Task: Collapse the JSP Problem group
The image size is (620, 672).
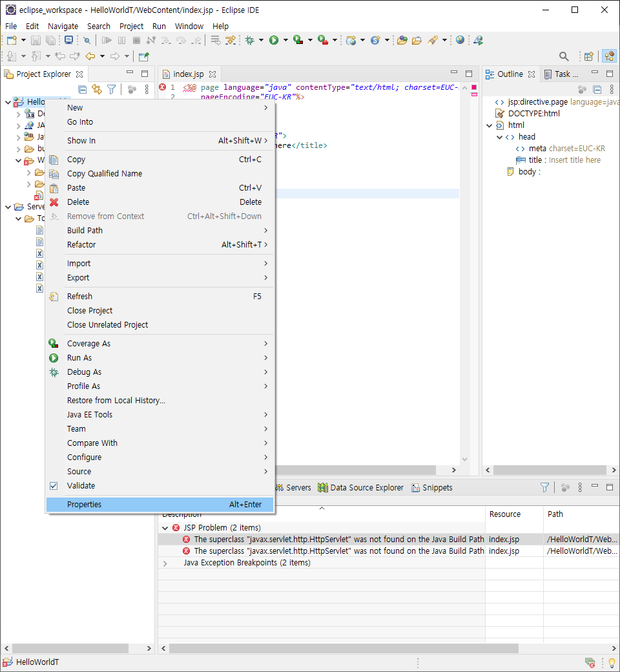Action: coord(165,528)
